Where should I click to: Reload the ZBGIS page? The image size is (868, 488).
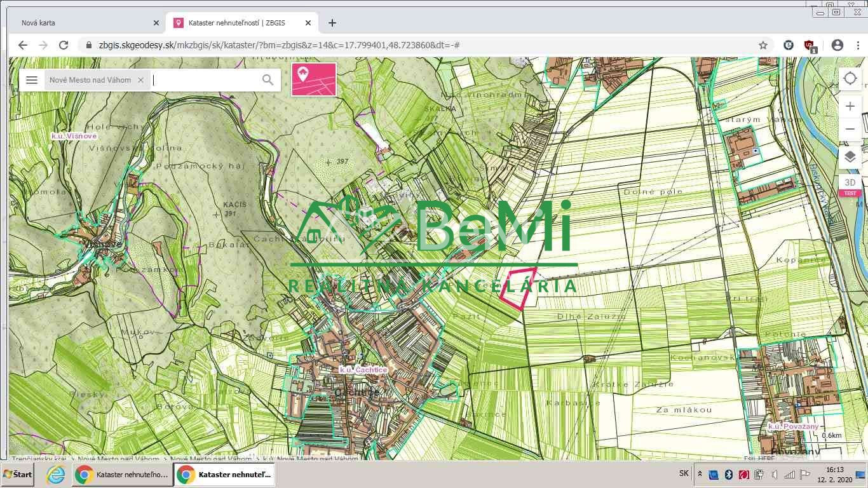coord(64,45)
